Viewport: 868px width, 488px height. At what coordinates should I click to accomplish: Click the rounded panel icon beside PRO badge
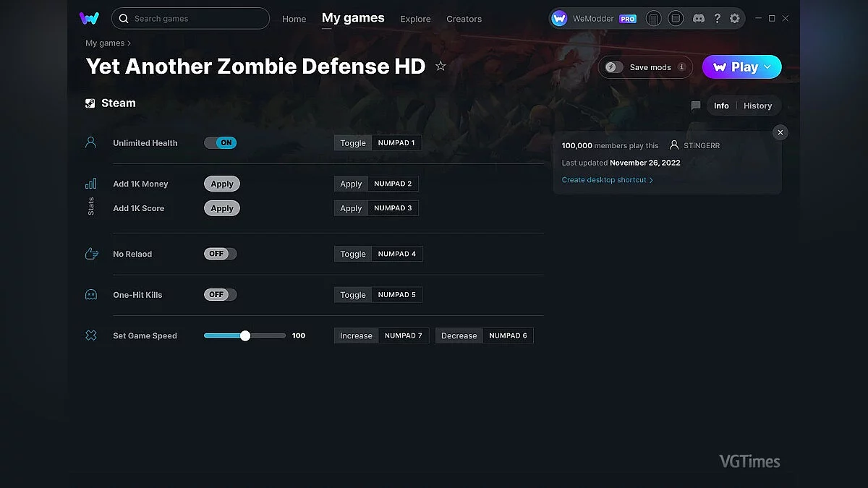[x=653, y=19]
